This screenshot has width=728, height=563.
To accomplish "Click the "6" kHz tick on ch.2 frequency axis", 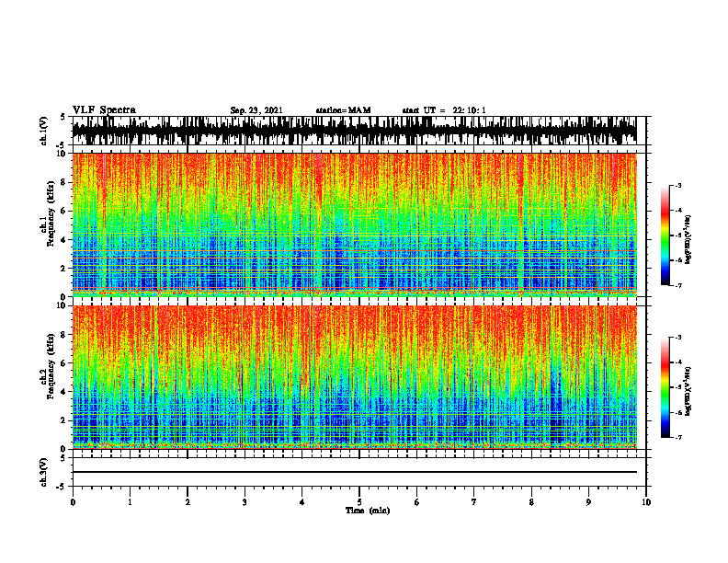I will 63,363.
